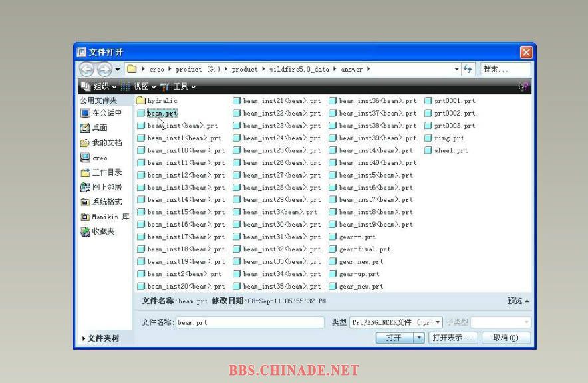This screenshot has height=383, width=588.
Task: Select gear-up.prt file icon
Action: pos(333,274)
